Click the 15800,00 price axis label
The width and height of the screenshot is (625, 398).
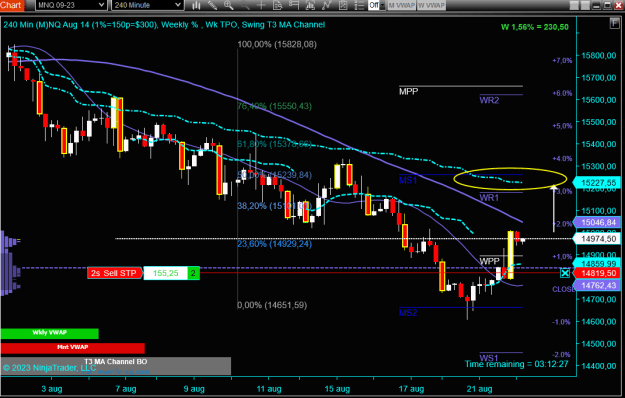pyautogui.click(x=599, y=56)
